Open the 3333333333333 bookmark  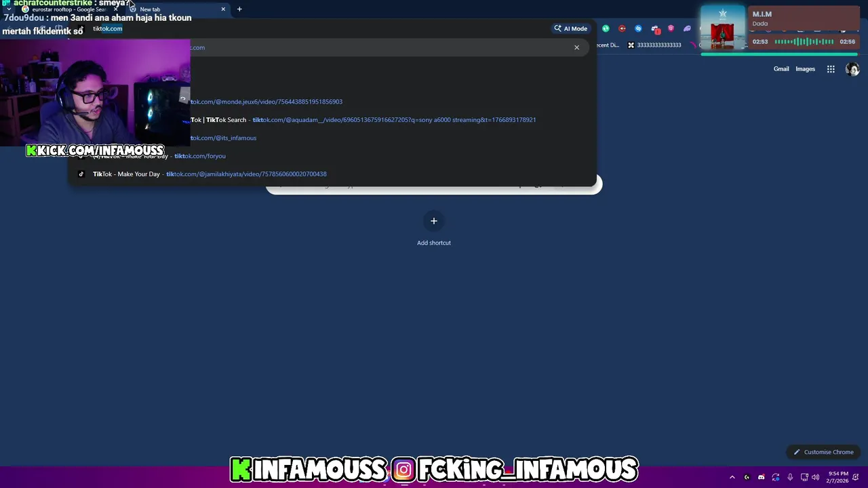pyautogui.click(x=654, y=45)
